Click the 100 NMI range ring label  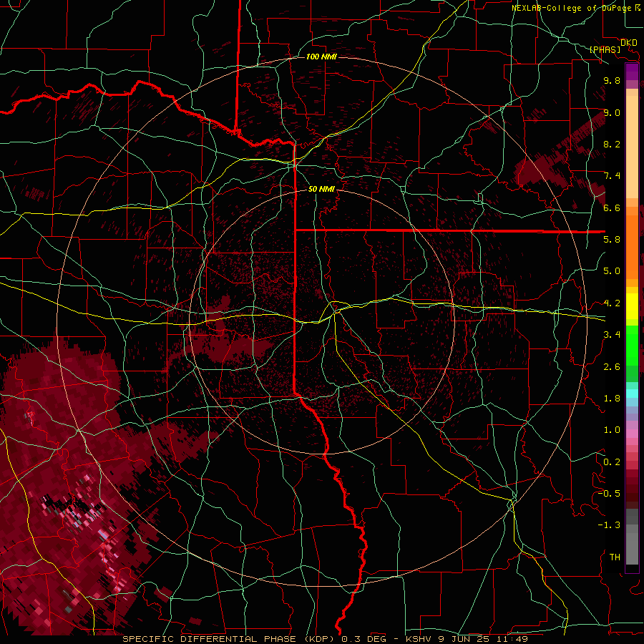[x=321, y=57]
